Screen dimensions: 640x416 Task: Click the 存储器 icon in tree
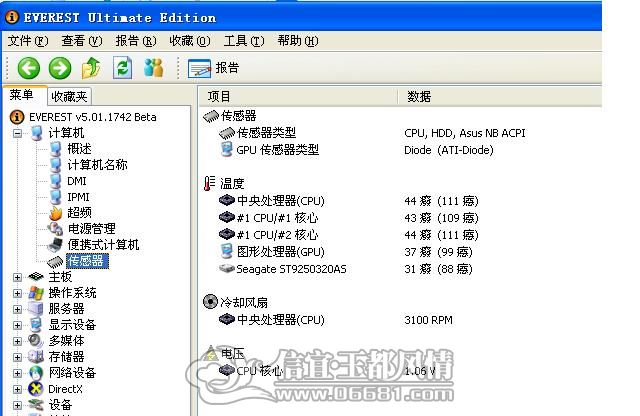(36, 357)
